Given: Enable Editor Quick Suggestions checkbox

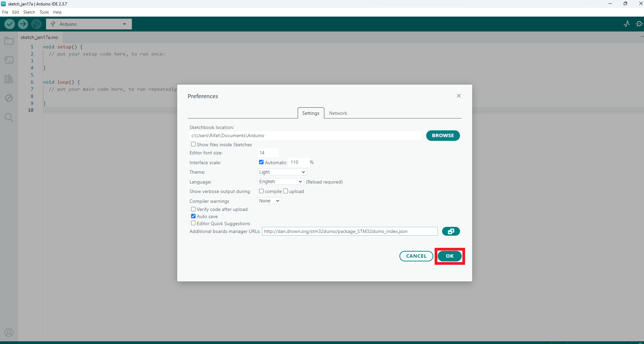Looking at the screenshot, I should 193,223.
